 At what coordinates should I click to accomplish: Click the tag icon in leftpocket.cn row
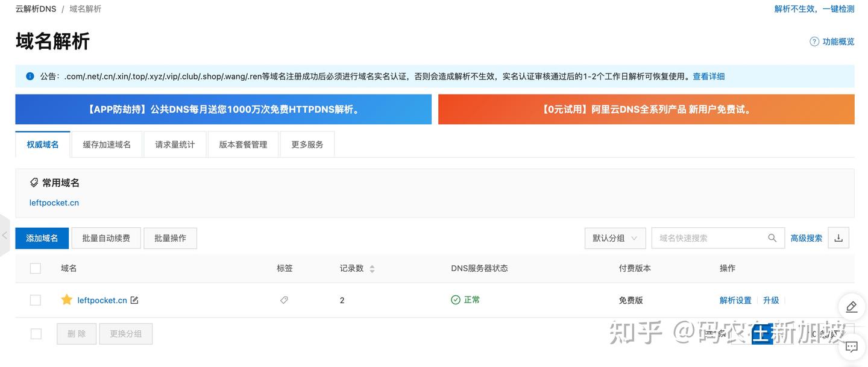(284, 300)
